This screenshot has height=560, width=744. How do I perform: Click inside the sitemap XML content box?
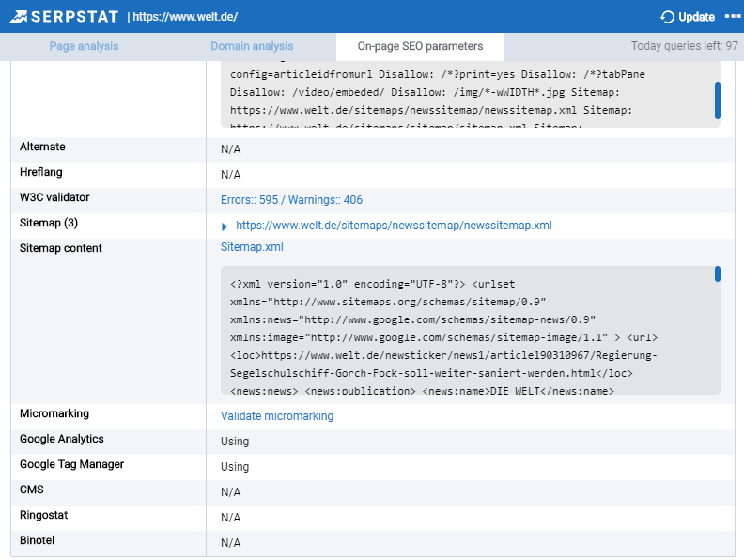(x=471, y=330)
